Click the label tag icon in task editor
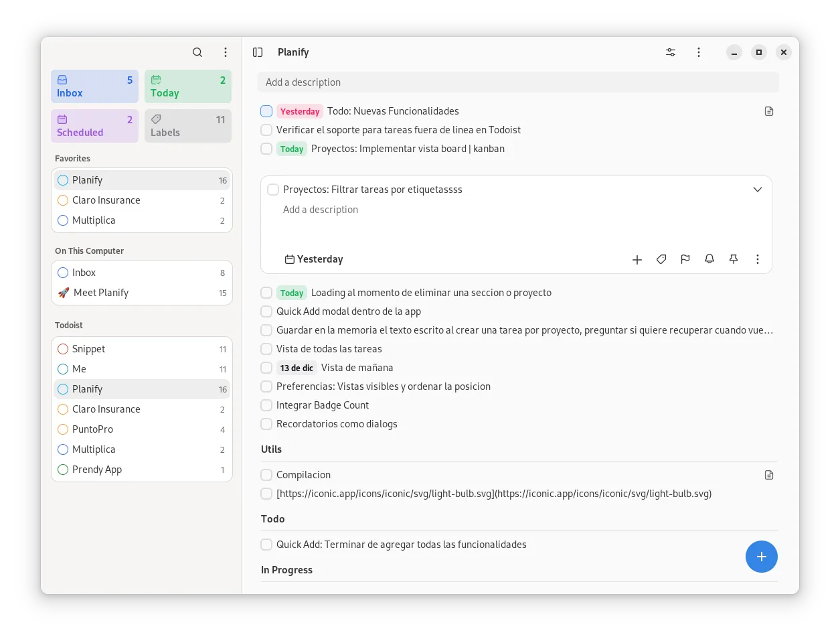The width and height of the screenshot is (840, 639). point(661,259)
